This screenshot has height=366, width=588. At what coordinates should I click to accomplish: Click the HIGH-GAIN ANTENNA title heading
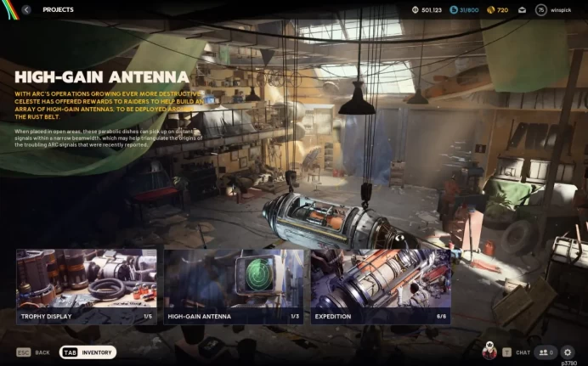coord(102,76)
